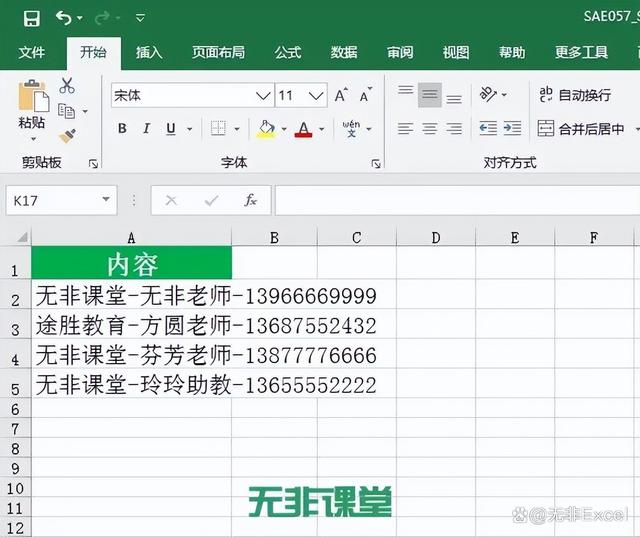The height and width of the screenshot is (537, 640).
Task: Click the Enter checkmark in formula bar
Action: (211, 200)
